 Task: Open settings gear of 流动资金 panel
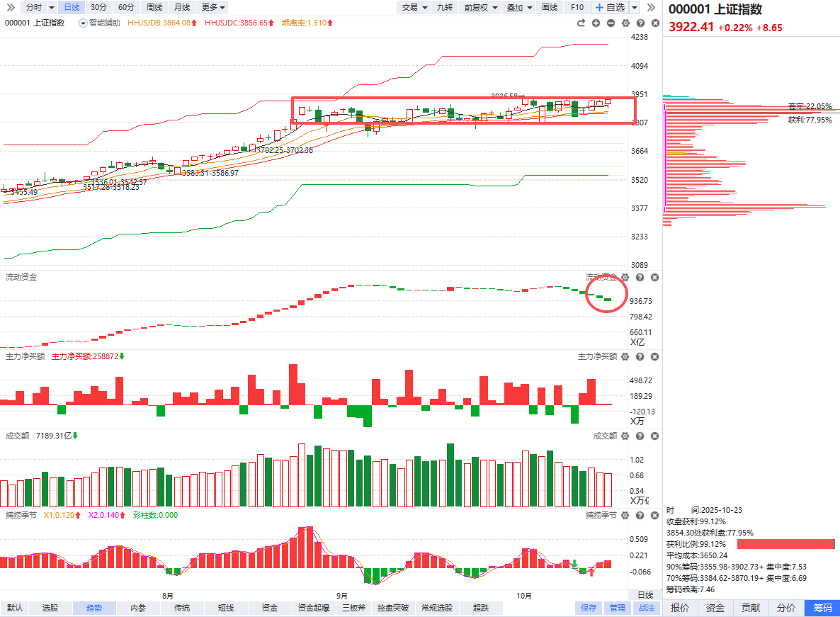[x=625, y=278]
